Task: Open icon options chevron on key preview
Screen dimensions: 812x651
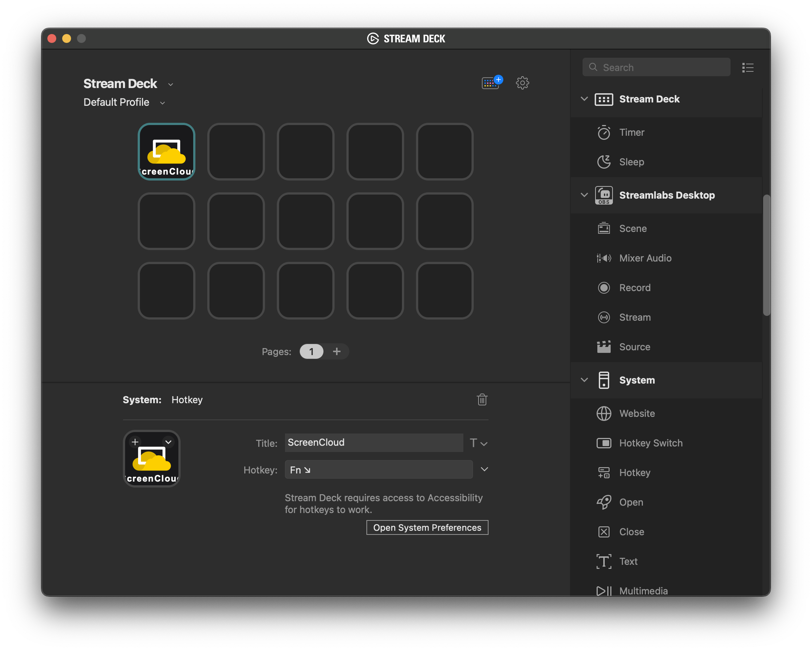Action: tap(168, 442)
